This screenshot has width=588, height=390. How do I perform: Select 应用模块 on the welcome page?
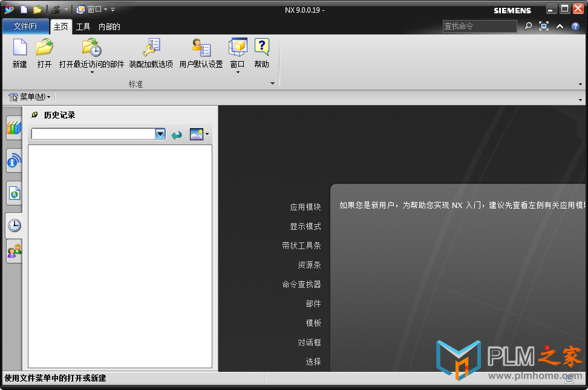305,207
